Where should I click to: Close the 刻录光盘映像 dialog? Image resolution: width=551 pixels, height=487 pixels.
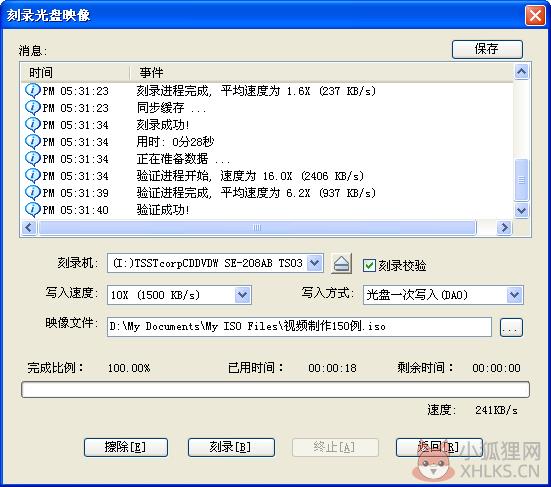coord(535,15)
